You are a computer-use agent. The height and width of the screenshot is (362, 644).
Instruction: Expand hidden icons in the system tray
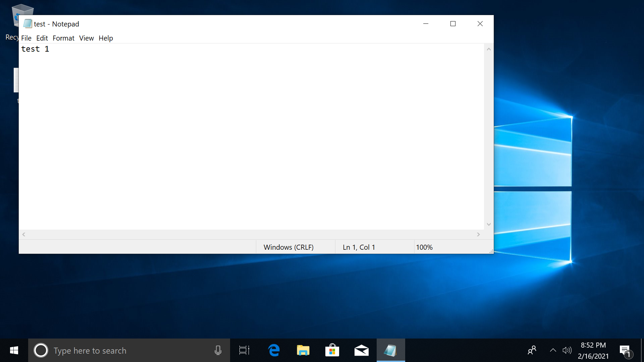[552, 350]
